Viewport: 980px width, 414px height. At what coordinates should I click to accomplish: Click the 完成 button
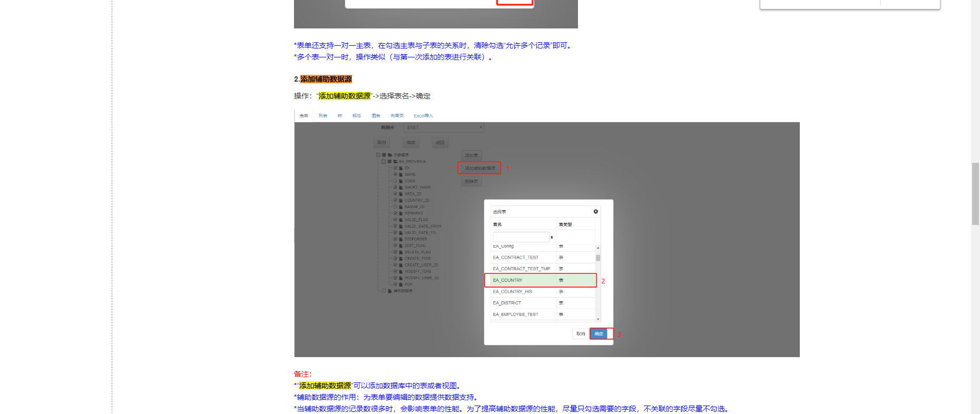tap(411, 143)
